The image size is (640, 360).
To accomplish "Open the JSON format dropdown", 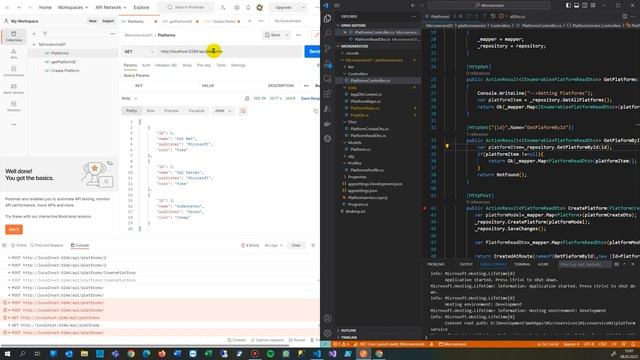I will click(223, 111).
